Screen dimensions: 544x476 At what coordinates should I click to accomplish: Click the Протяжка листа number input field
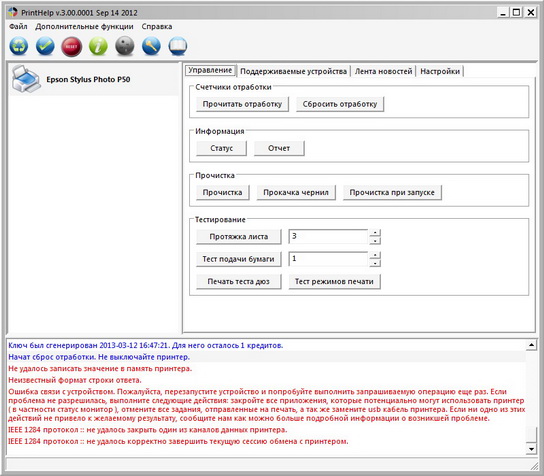click(x=328, y=237)
